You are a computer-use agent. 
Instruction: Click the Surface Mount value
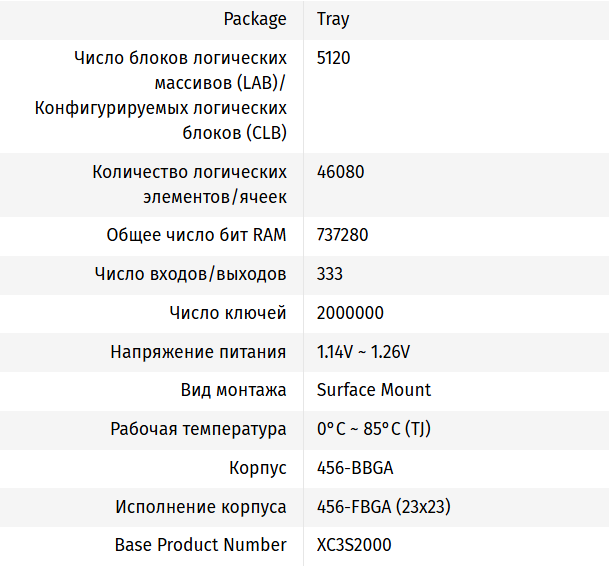point(373,390)
